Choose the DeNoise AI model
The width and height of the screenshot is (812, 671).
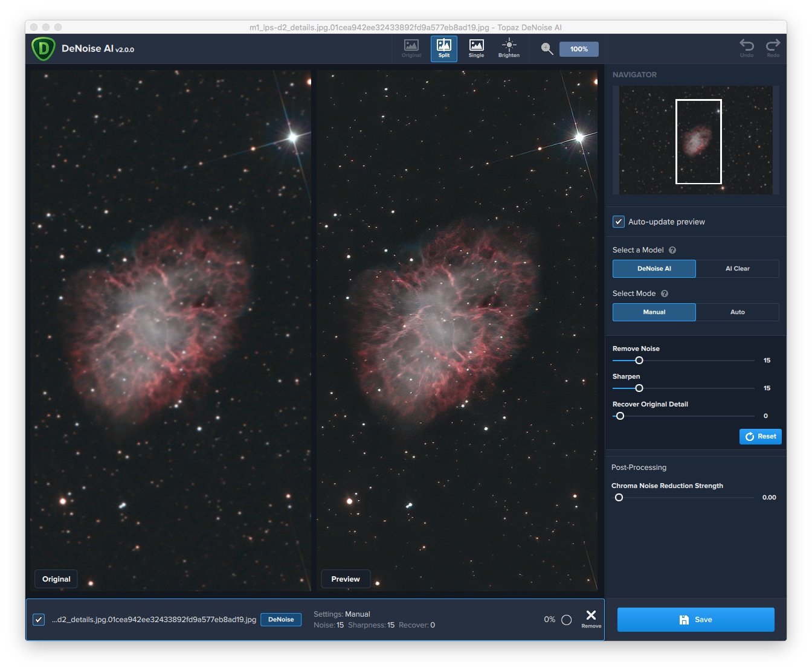654,269
